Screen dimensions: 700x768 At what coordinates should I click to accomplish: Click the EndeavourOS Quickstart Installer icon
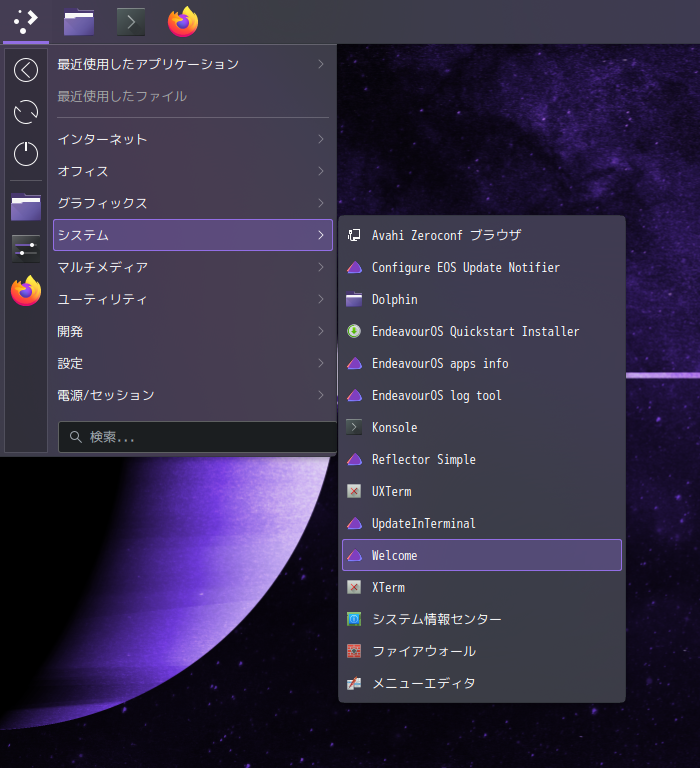354,331
